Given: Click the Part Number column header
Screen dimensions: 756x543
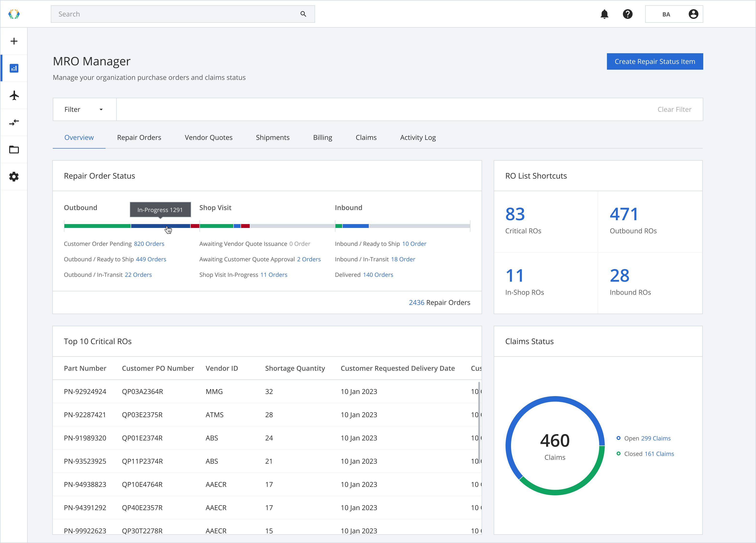Looking at the screenshot, I should coord(85,368).
